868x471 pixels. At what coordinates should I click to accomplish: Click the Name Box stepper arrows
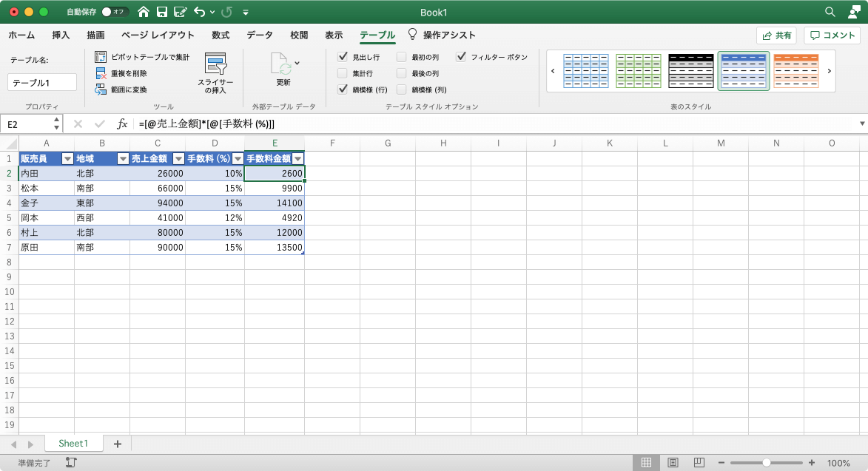[x=56, y=123]
